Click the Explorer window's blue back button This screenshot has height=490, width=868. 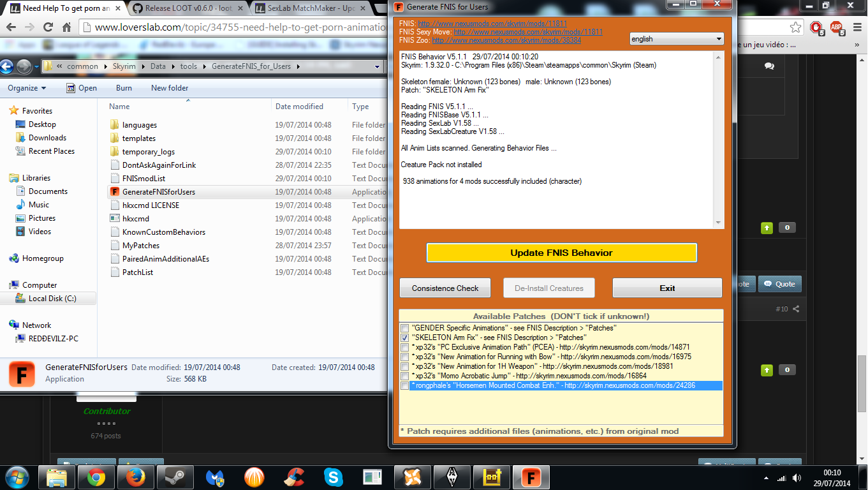[x=7, y=66]
